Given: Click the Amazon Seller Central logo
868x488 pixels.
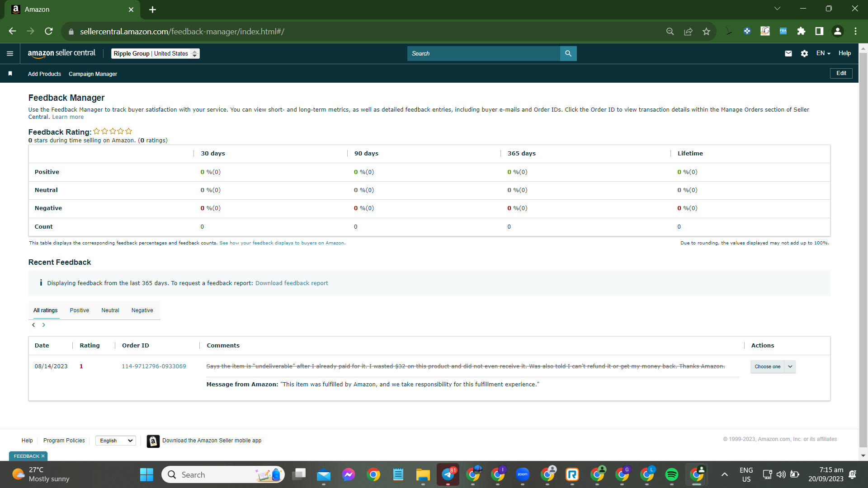Looking at the screenshot, I should tap(61, 53).
